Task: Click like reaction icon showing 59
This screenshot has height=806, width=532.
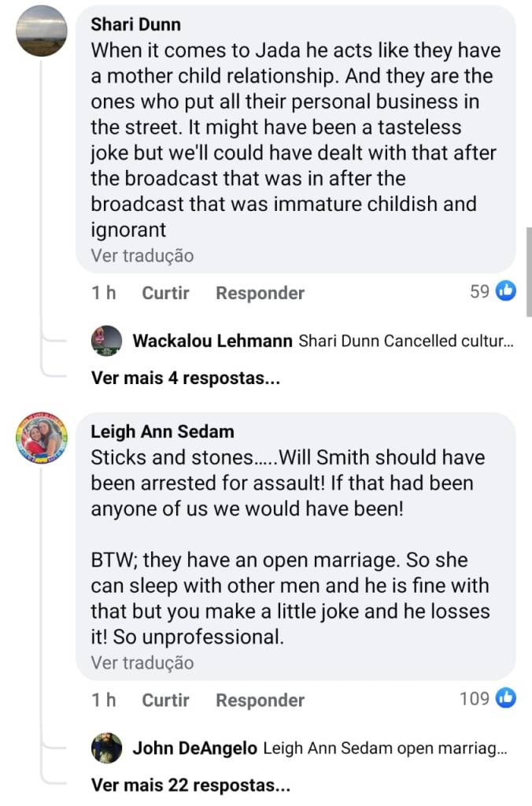Action: pos(506,292)
